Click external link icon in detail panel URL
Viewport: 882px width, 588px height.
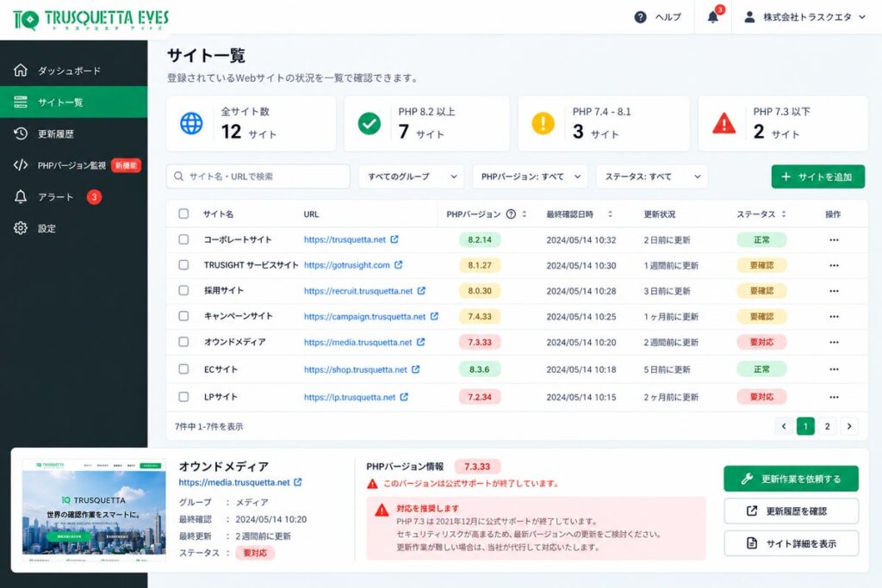[x=297, y=482]
